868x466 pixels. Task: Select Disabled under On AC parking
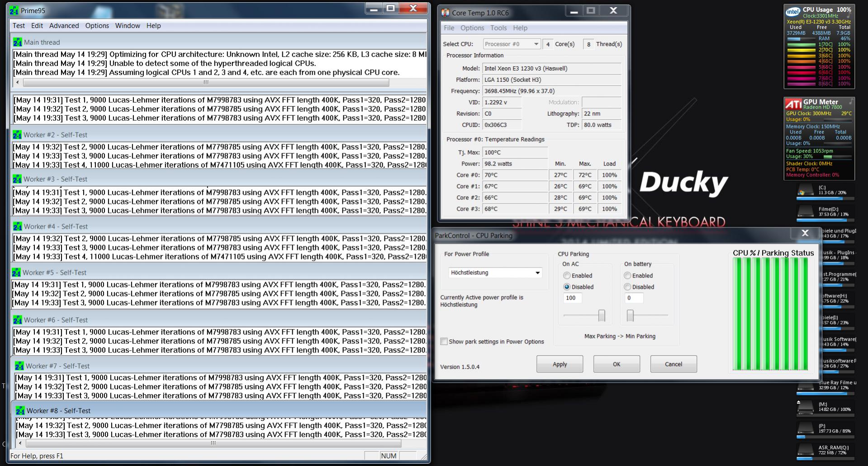click(567, 287)
